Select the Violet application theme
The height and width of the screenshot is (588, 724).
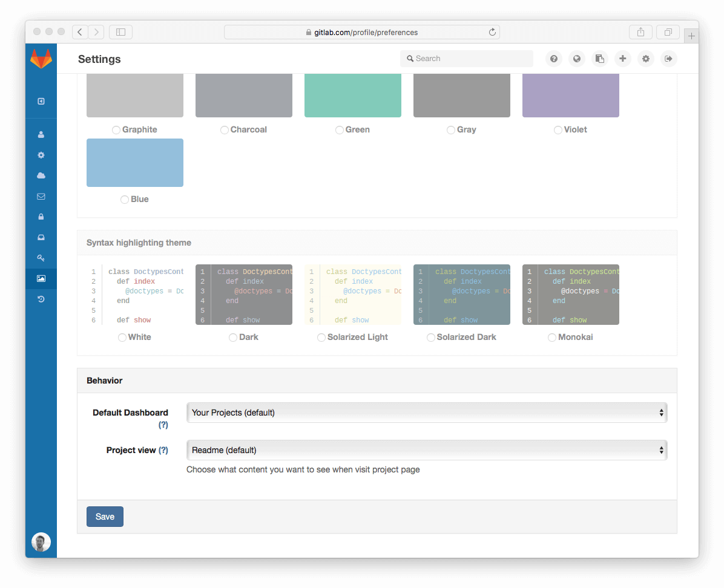pyautogui.click(x=558, y=129)
